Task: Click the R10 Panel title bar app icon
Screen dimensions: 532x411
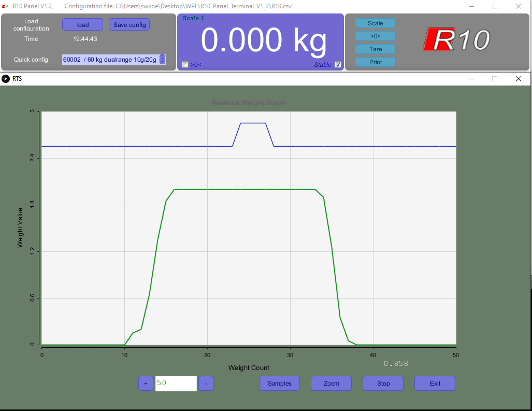Action: tap(4, 6)
